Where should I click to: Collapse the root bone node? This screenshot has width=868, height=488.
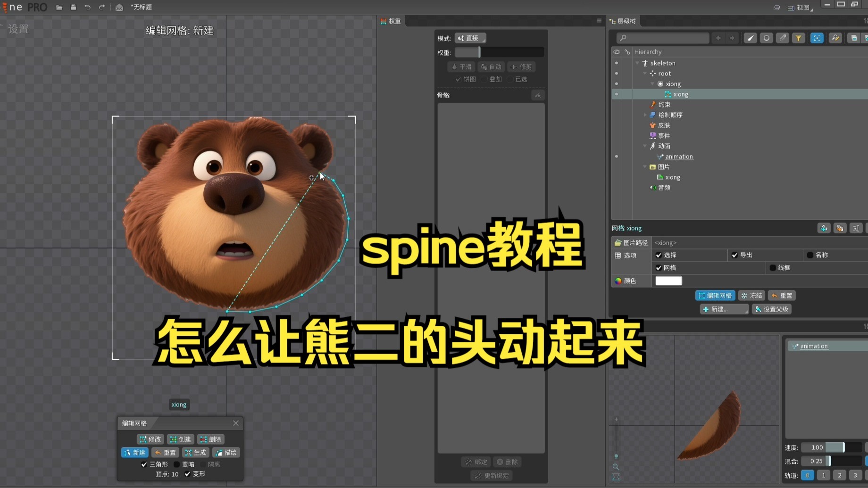[x=645, y=73]
